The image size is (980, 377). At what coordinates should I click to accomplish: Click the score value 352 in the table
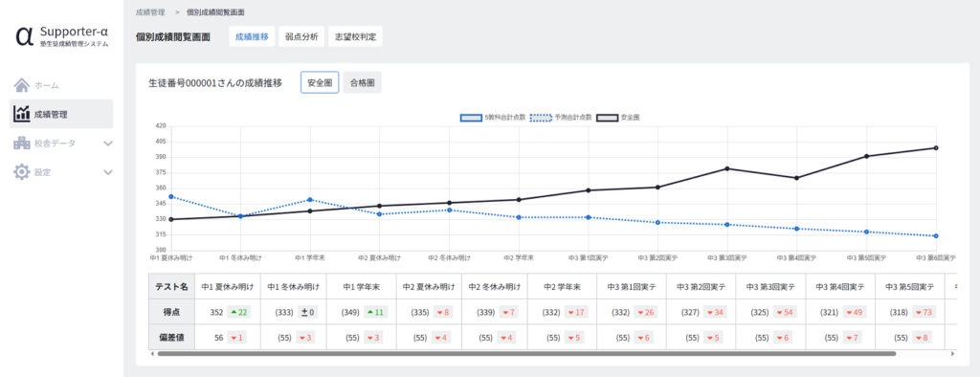click(217, 313)
